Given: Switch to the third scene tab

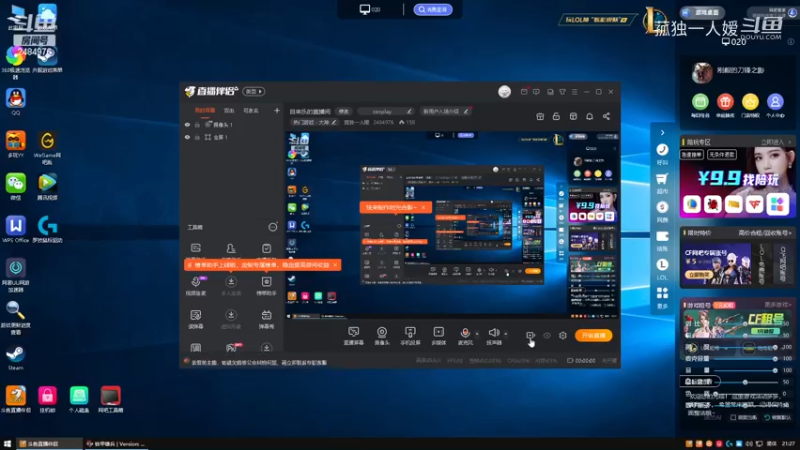Looking at the screenshot, I should click(251, 110).
